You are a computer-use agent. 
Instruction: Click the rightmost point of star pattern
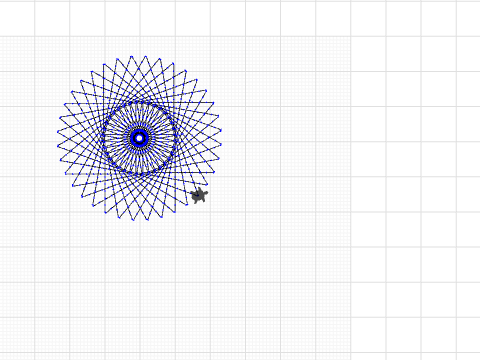[221, 131]
